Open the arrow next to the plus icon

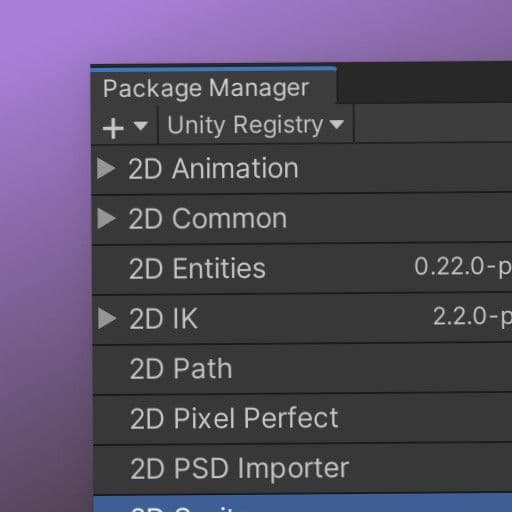click(x=141, y=126)
